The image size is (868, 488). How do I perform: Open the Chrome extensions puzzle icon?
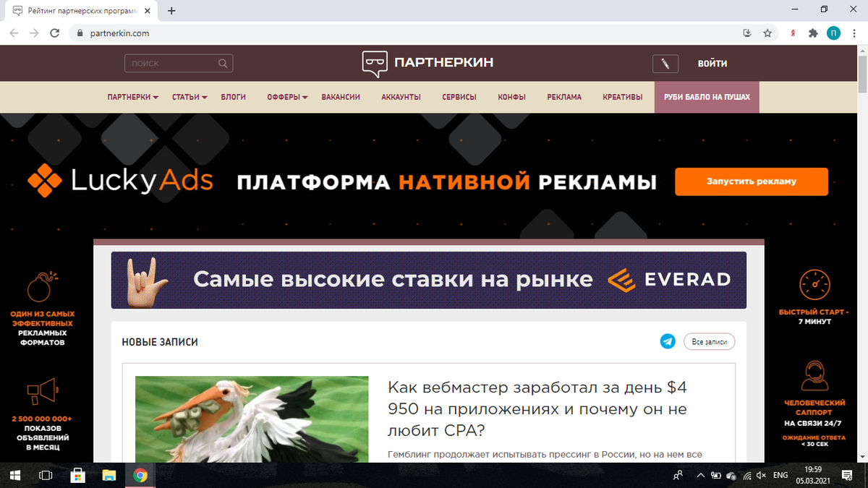tap(813, 33)
